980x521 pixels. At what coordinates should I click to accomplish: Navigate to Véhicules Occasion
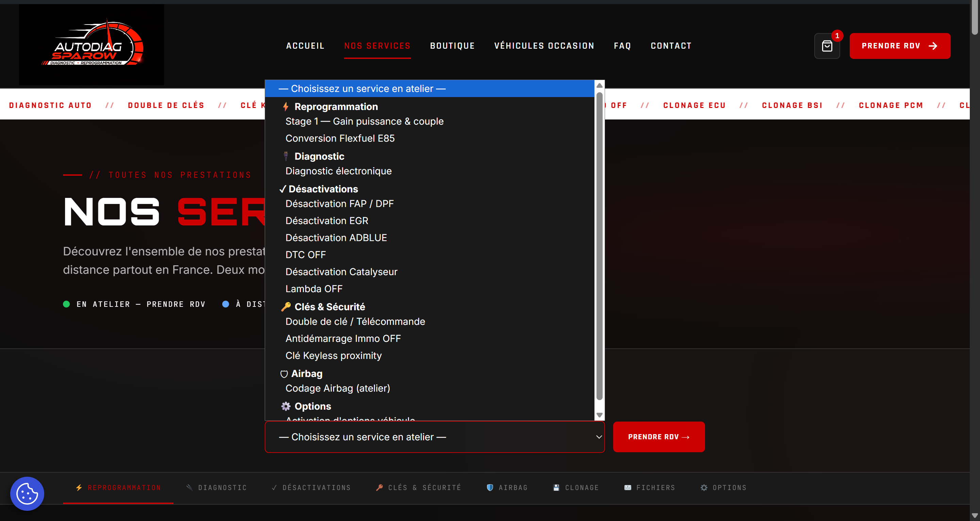(x=544, y=46)
